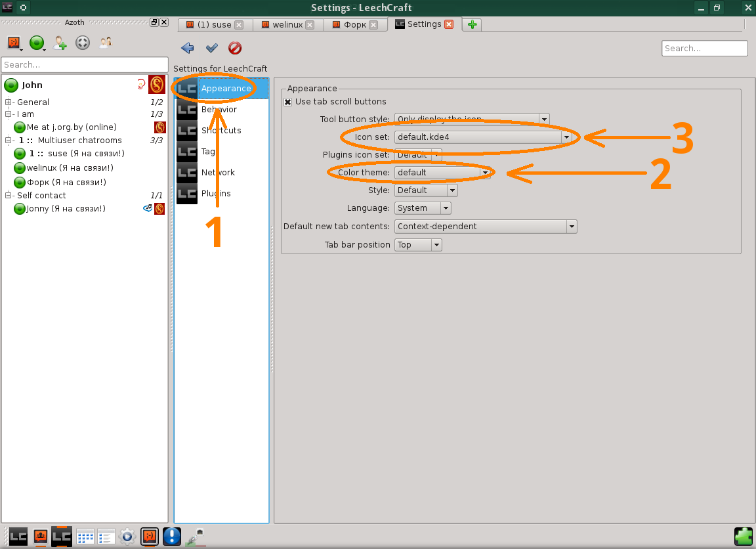Apply settings with the blue checkmark
The width and height of the screenshot is (756, 549).
pos(212,48)
